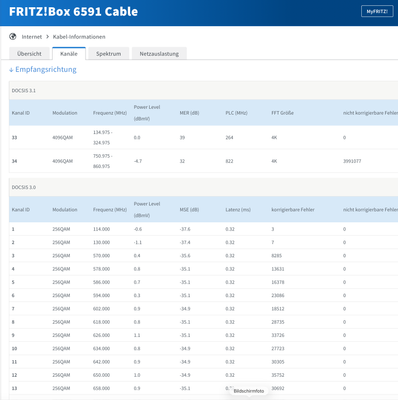Viewport: 398px width, 400px height.
Task: Click the FRITZ!Box 6591 Cable title
Action: tap(73, 11)
